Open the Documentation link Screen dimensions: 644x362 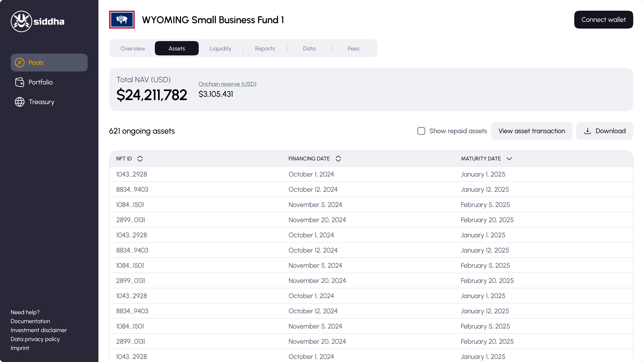point(30,321)
